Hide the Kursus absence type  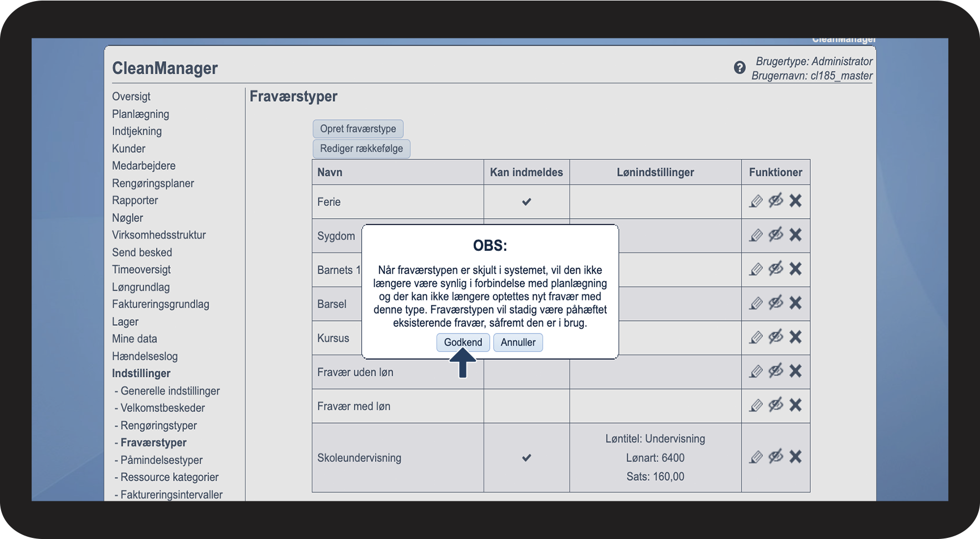pos(776,337)
